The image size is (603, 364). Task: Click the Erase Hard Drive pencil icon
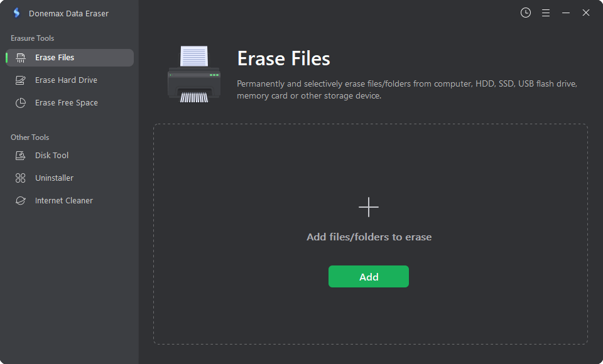tap(20, 80)
